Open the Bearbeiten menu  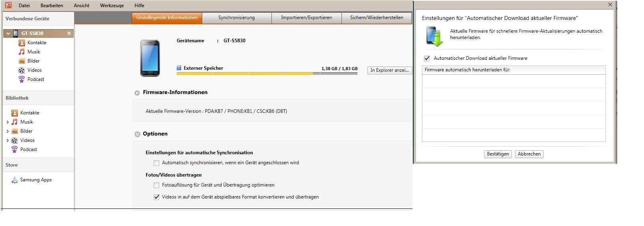point(52,6)
